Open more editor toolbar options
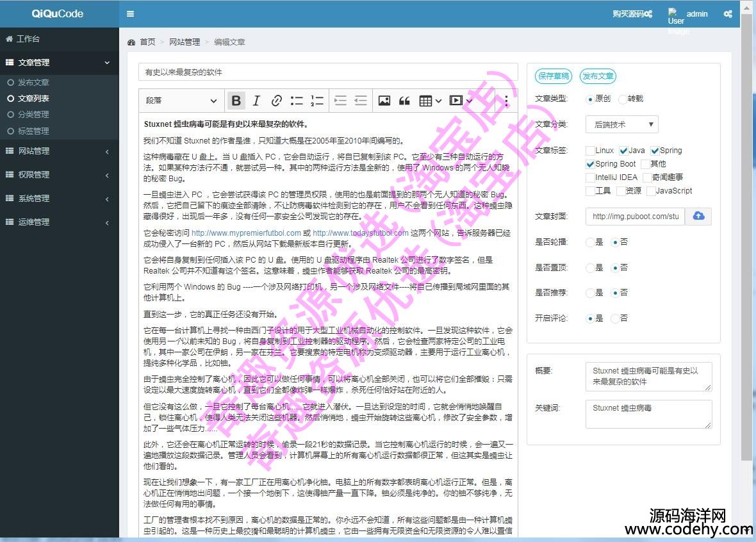756x542 pixels. click(x=506, y=101)
